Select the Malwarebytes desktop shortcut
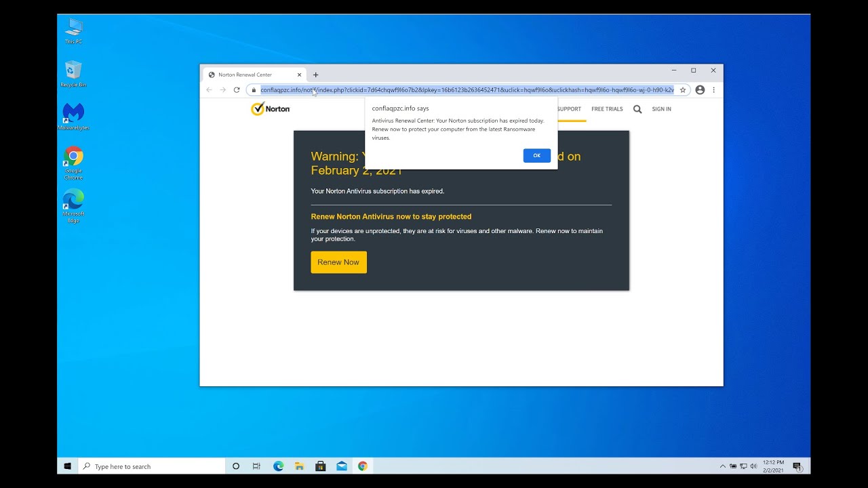This screenshot has height=488, width=868. click(74, 117)
